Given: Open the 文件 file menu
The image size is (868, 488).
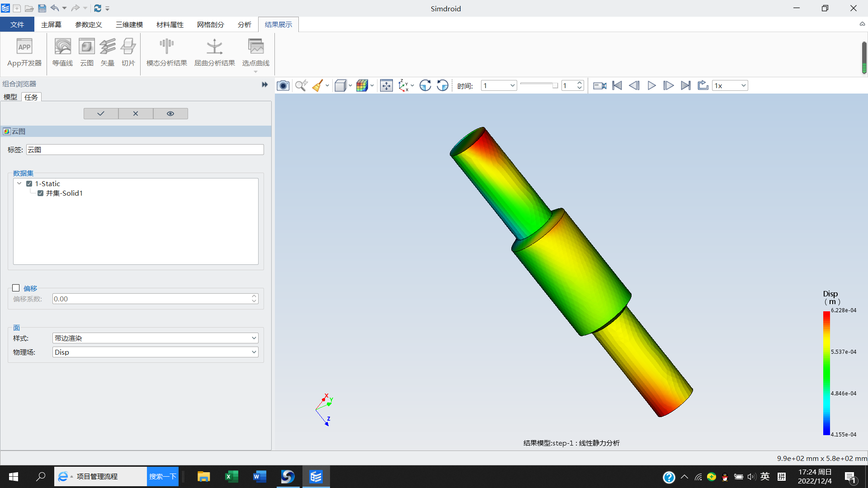Looking at the screenshot, I should 17,24.
